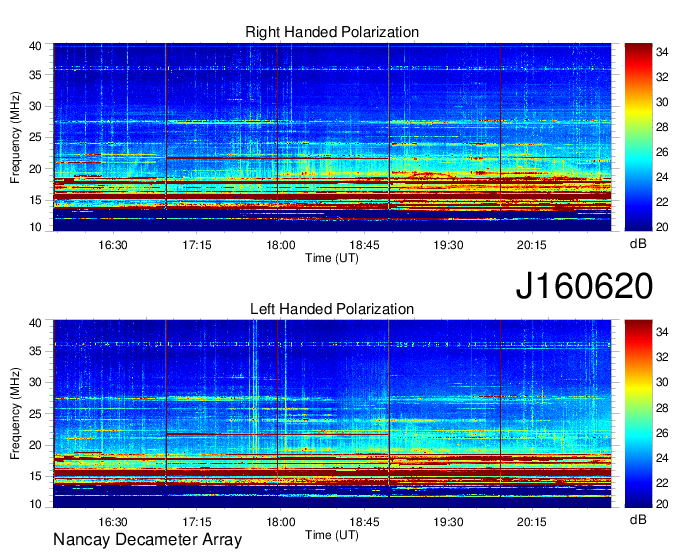Click the "Right Handed Polarization" plot title
Viewport: 680px width, 552px height.
point(332,32)
